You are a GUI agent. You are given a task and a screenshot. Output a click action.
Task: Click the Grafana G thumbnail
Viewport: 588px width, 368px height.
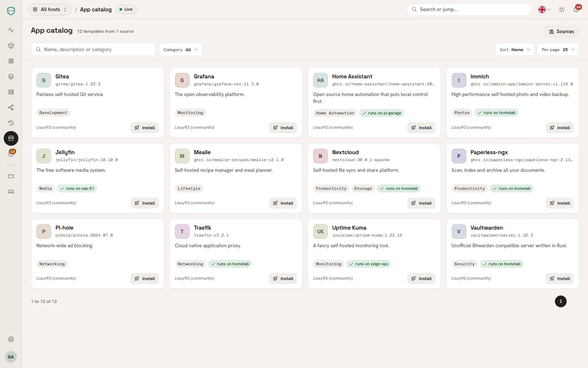(x=182, y=80)
